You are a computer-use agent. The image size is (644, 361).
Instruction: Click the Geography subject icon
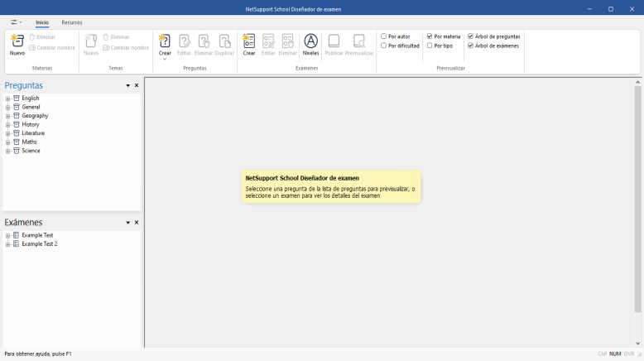pos(17,116)
